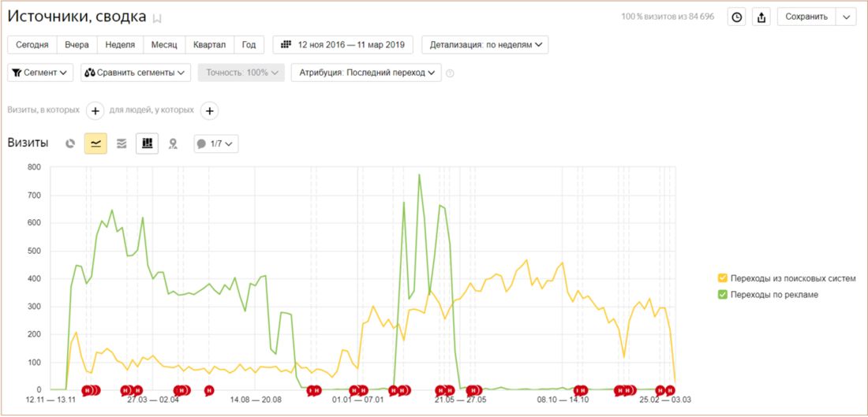868x417 pixels.
Task: Choose the Квартал period
Action: (x=209, y=45)
